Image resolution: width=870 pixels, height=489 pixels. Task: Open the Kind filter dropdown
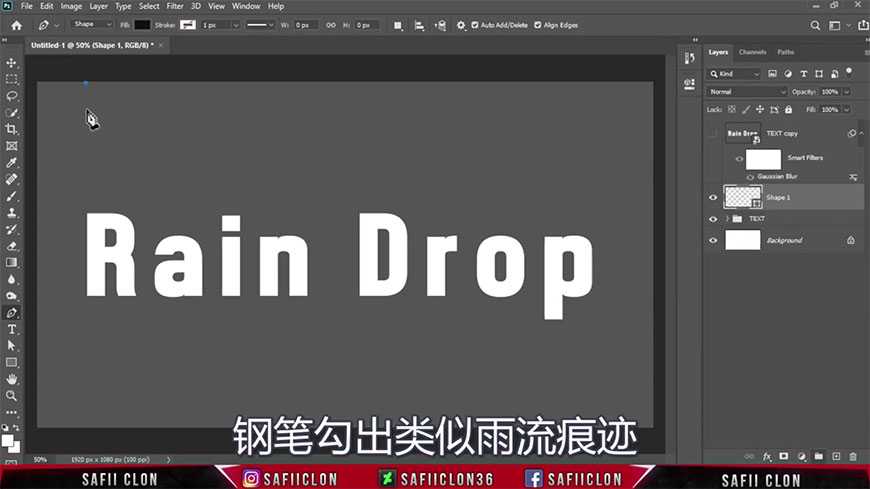tap(734, 74)
